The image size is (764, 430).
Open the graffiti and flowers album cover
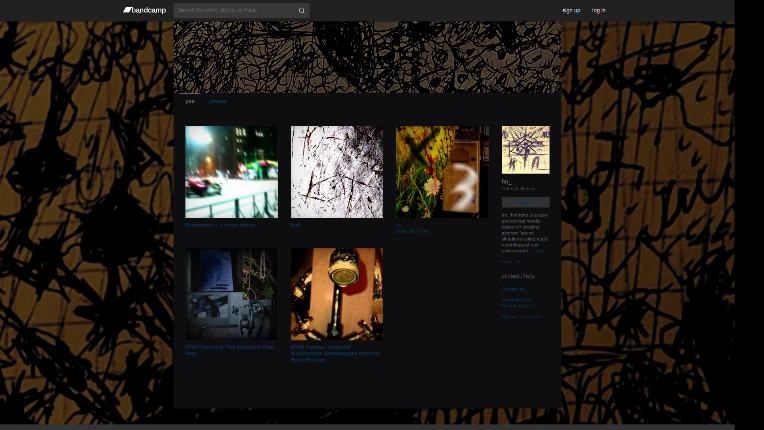click(442, 172)
